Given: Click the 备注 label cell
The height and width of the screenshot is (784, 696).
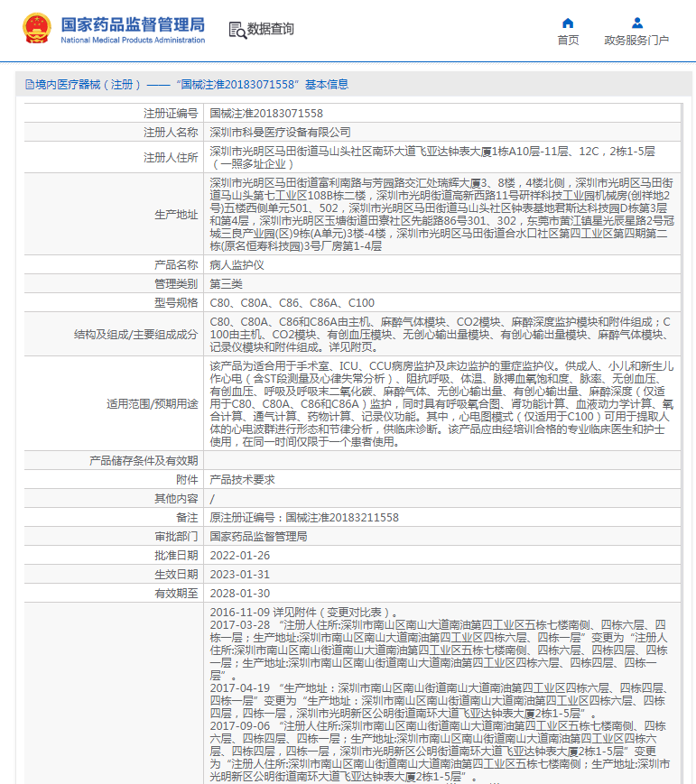Looking at the screenshot, I should [x=114, y=518].
